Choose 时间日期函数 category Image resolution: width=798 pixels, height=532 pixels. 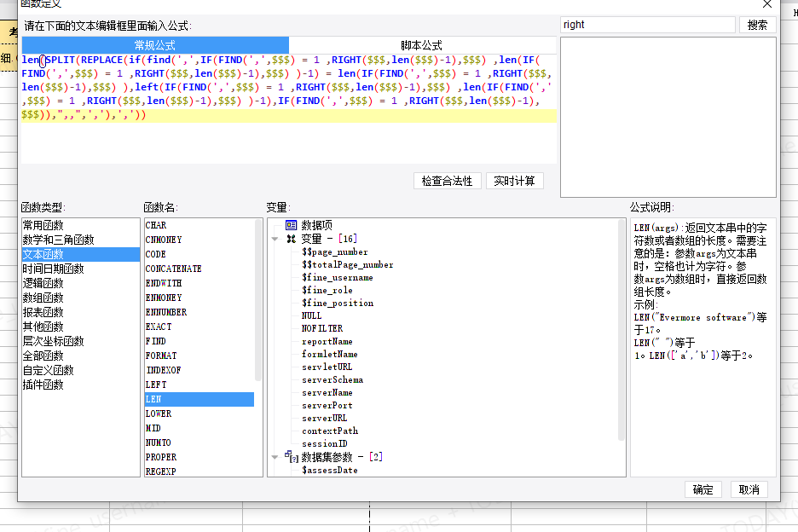[53, 269]
